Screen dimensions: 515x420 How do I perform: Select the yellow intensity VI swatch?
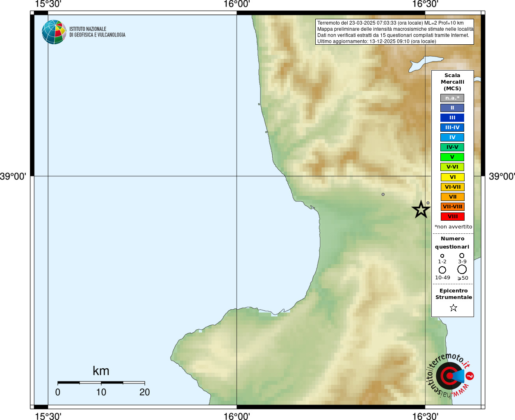pos(452,177)
